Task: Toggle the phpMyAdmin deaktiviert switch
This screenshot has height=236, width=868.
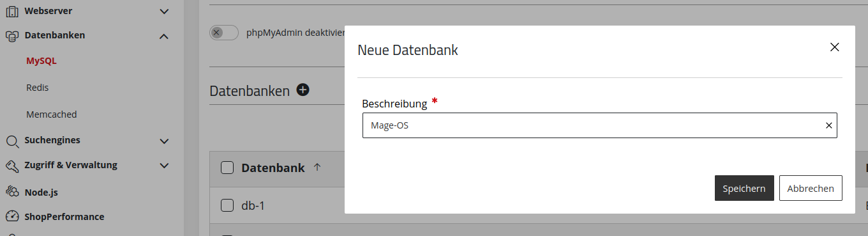Action: pos(223,33)
